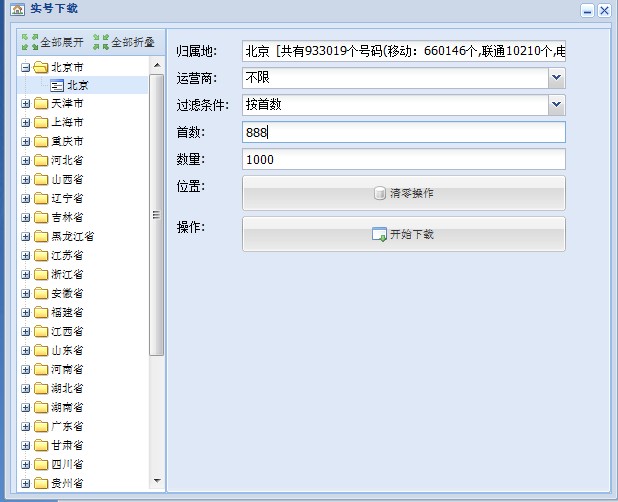
Task: Expand the 上海市 tree node
Action: point(25,123)
